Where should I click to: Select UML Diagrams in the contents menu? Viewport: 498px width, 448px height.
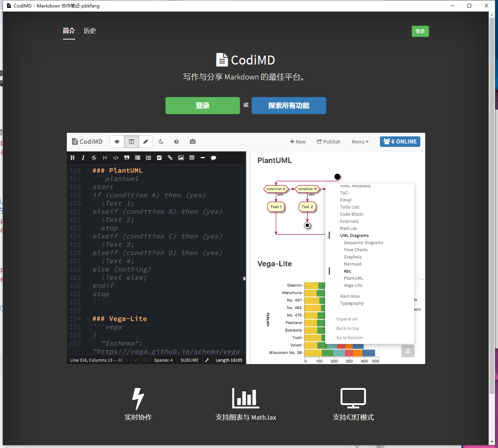point(354,236)
